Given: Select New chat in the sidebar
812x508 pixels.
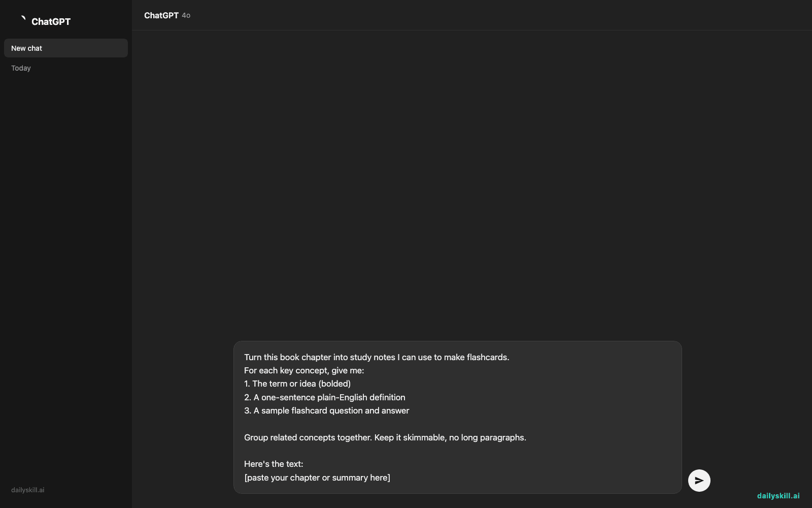Looking at the screenshot, I should (x=66, y=48).
